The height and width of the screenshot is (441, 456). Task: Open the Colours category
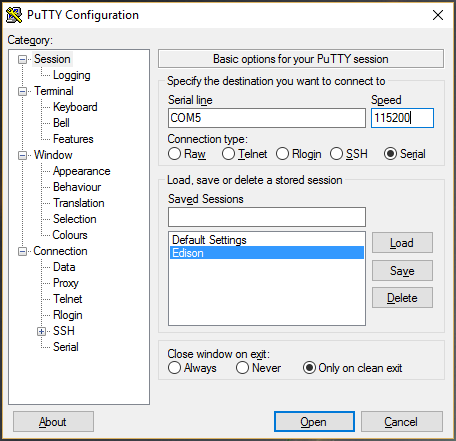[x=70, y=235]
